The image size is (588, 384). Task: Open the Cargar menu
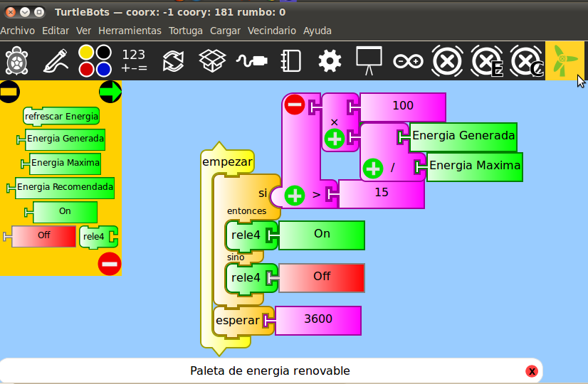[x=225, y=31]
